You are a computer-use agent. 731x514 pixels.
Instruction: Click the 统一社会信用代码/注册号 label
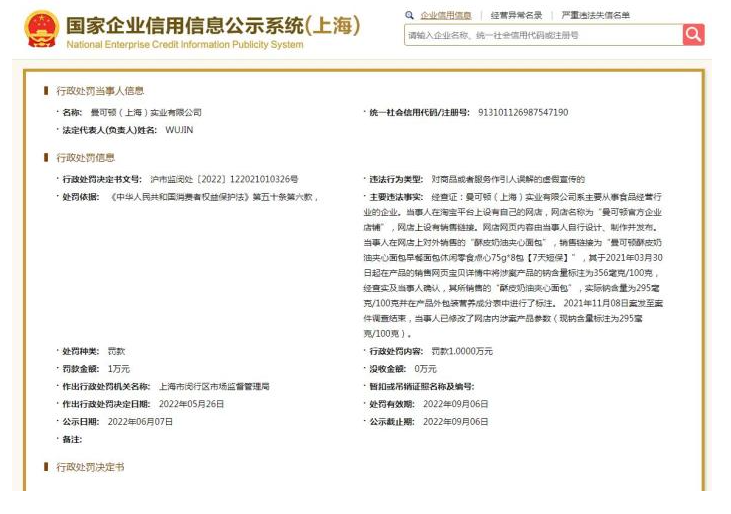(x=419, y=112)
